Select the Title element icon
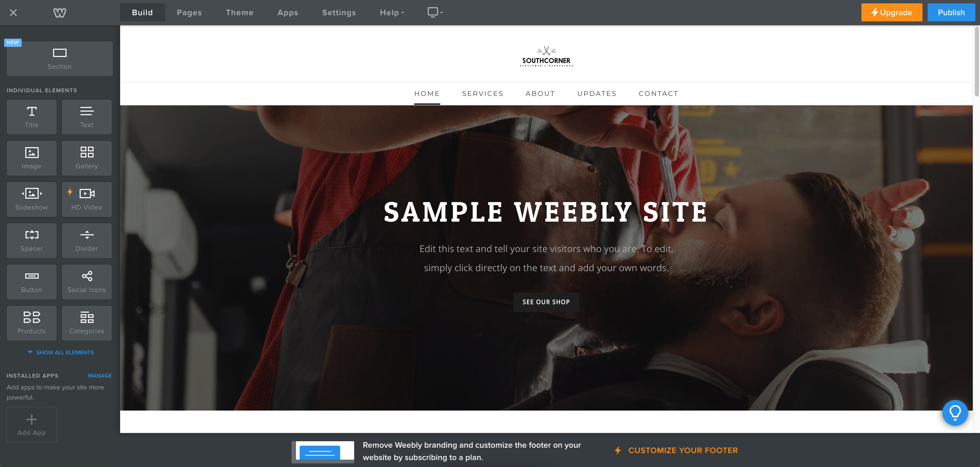The height and width of the screenshot is (467, 980). click(x=32, y=111)
